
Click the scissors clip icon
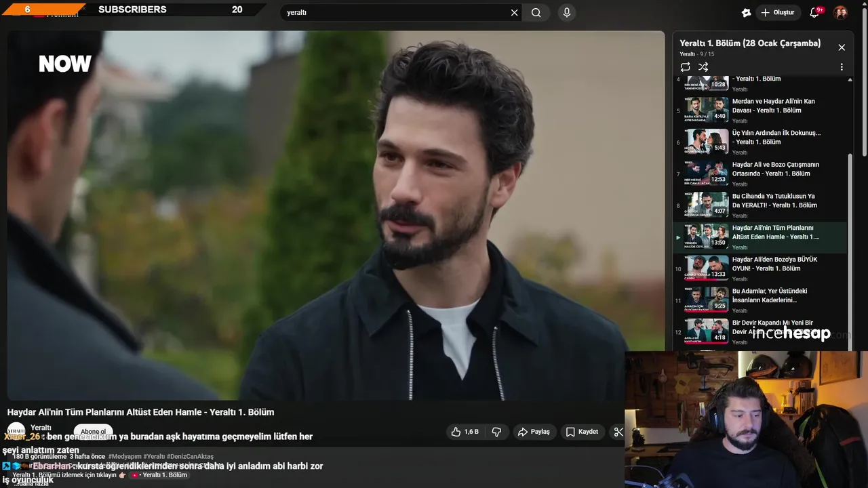tap(618, 432)
